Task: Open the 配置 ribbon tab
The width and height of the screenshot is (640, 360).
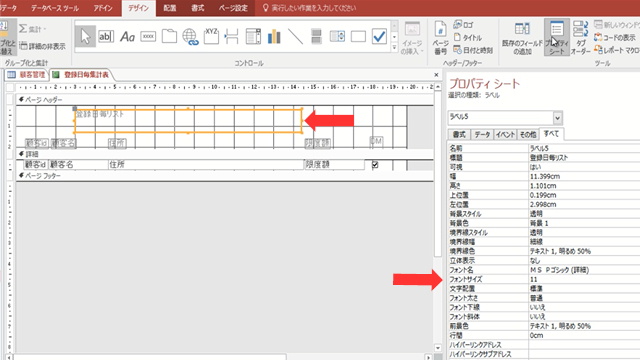Action: coord(170,8)
